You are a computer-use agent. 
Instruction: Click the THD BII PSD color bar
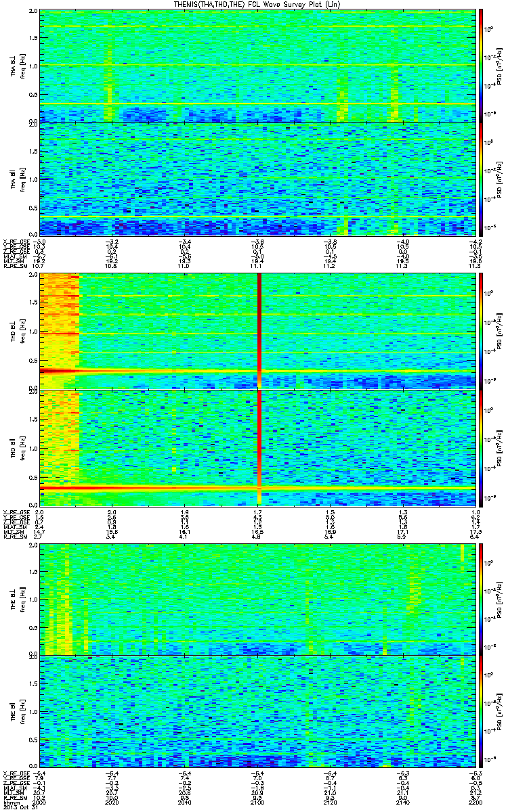click(482, 447)
